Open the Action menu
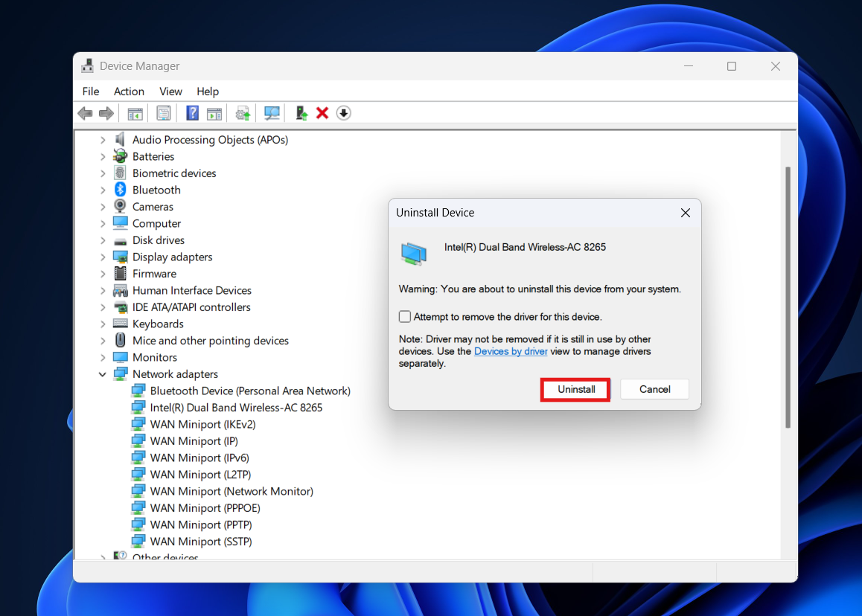This screenshot has width=862, height=616. pos(129,91)
